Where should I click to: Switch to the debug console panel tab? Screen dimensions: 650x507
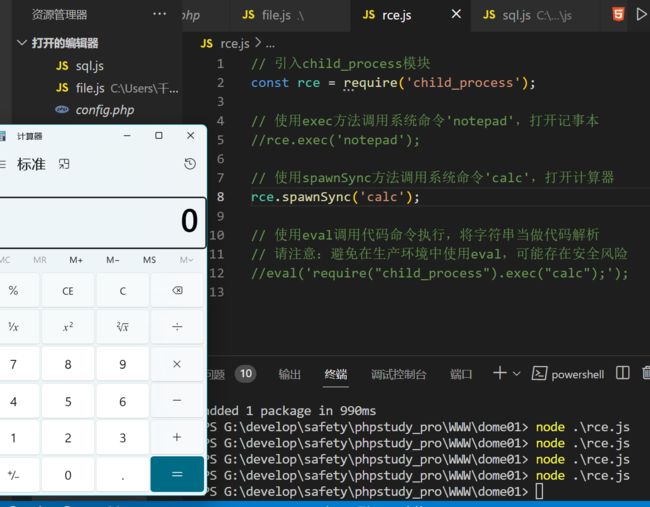pyautogui.click(x=398, y=374)
